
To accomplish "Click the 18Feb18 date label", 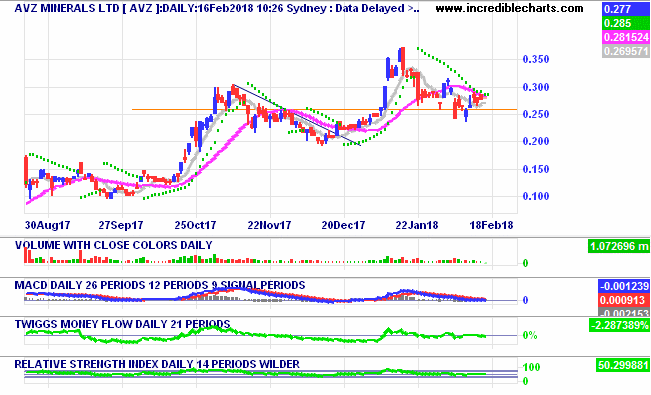I will (x=491, y=225).
